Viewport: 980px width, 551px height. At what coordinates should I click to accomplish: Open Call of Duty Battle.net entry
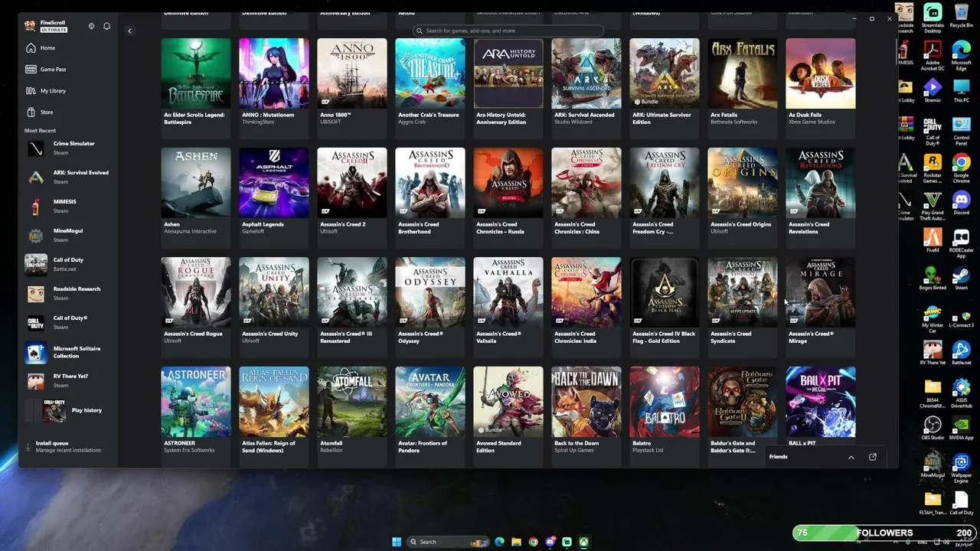[67, 264]
